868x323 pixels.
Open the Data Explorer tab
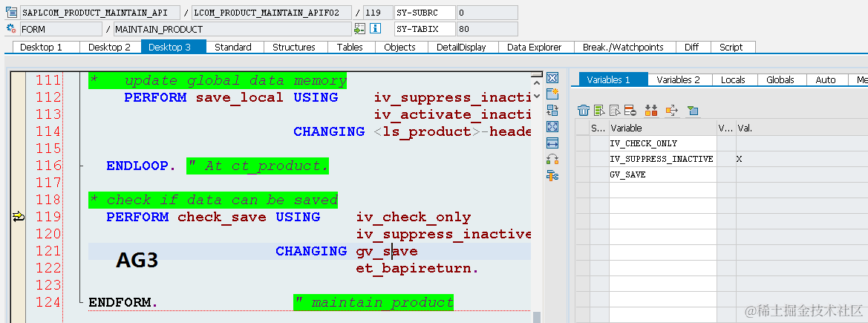[535, 47]
